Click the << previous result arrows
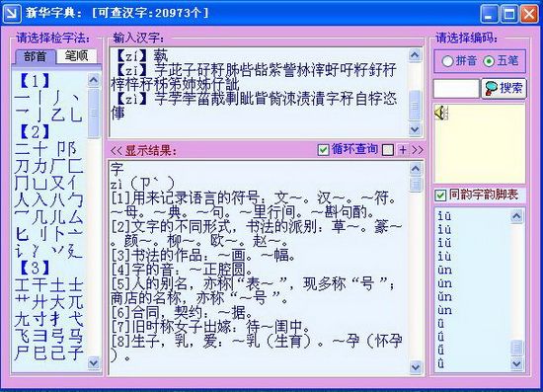The height and width of the screenshot is (392, 543). click(x=116, y=150)
